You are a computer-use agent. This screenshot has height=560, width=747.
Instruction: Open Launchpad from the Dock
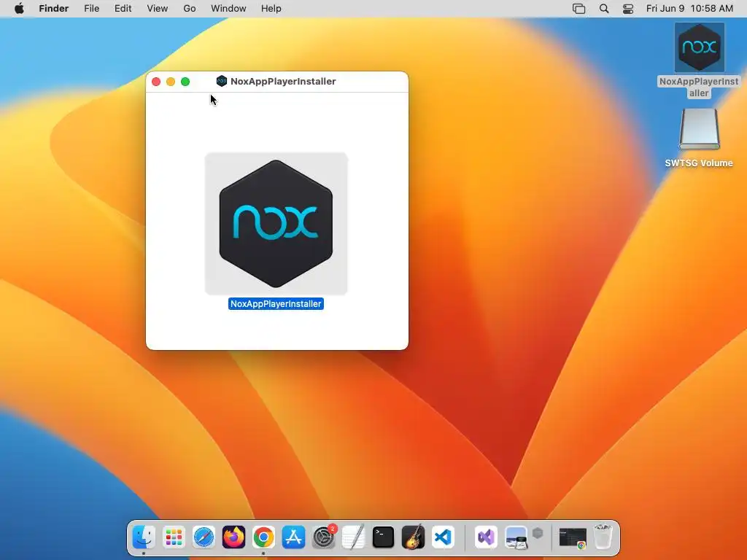pyautogui.click(x=174, y=537)
